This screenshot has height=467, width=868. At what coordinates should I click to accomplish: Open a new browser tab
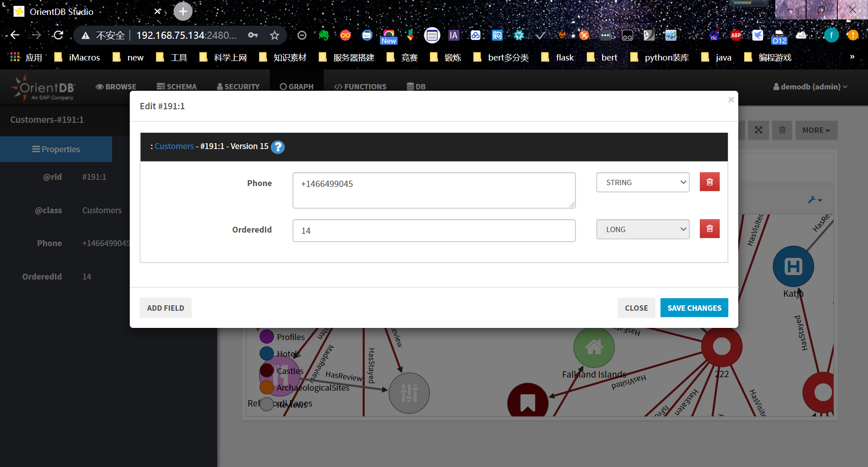click(183, 11)
